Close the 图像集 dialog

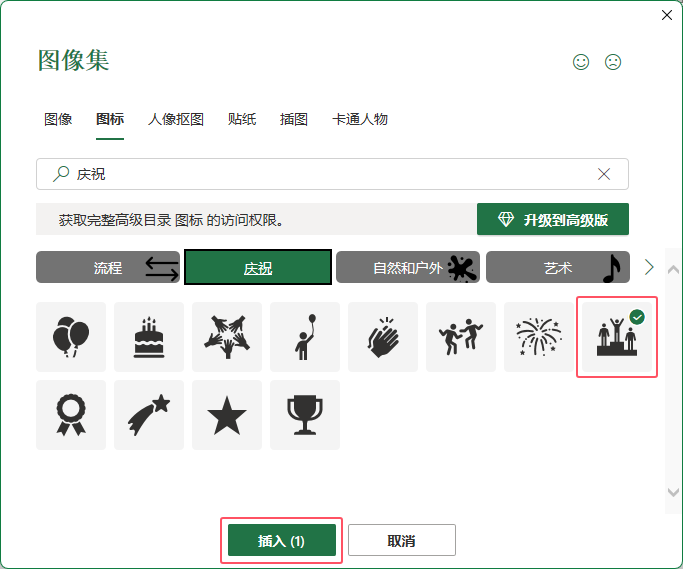click(x=666, y=15)
